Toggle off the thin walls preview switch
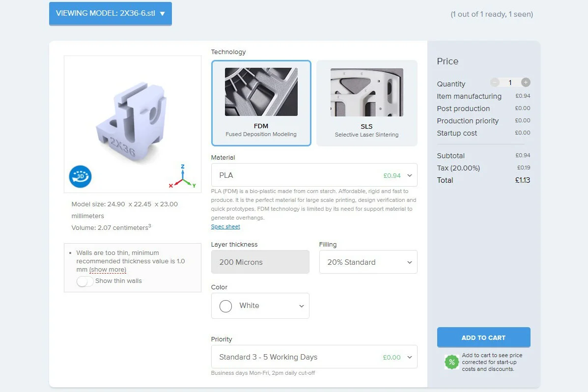This screenshot has width=588, height=392. click(85, 281)
